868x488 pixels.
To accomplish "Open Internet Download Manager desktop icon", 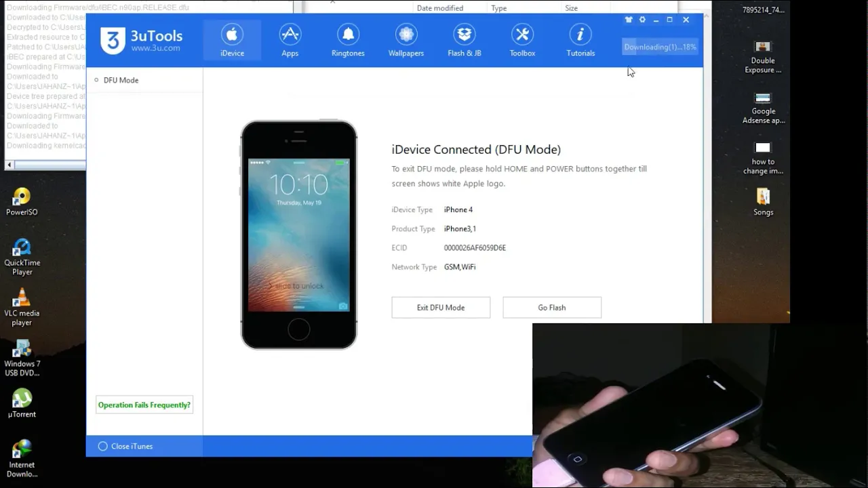I will pos(22,459).
